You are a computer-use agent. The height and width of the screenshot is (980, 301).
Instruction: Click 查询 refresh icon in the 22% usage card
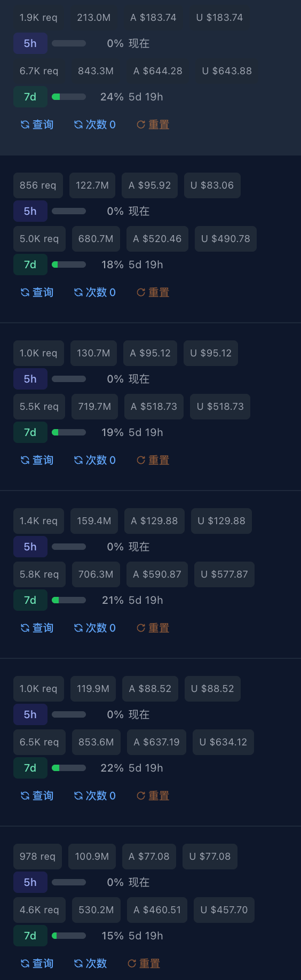(25, 796)
